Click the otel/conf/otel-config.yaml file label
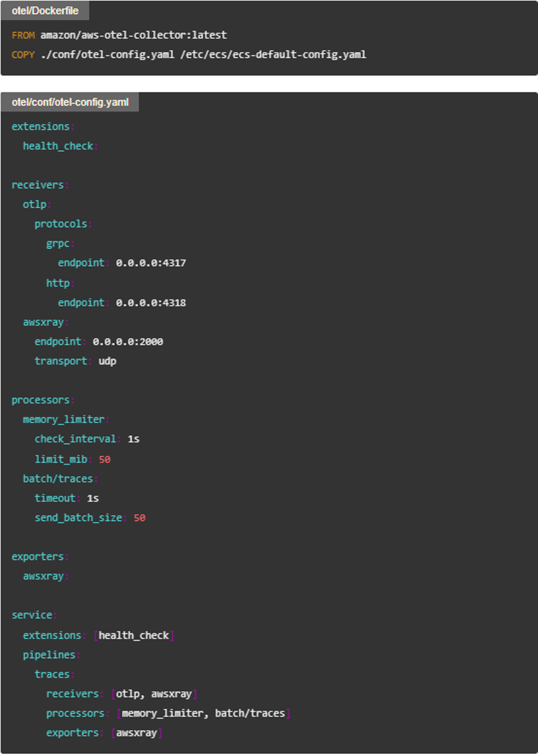This screenshot has height=756, width=538. [x=70, y=102]
